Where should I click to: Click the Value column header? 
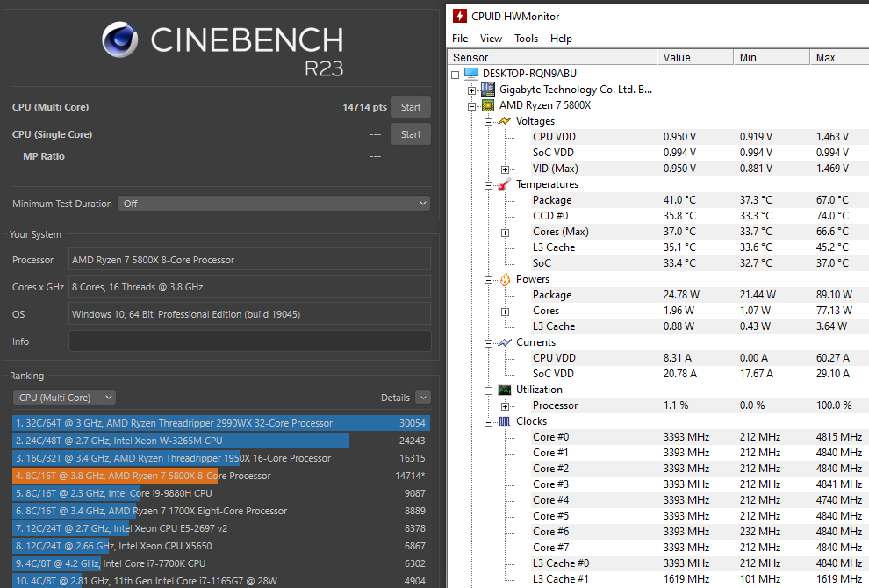click(695, 57)
